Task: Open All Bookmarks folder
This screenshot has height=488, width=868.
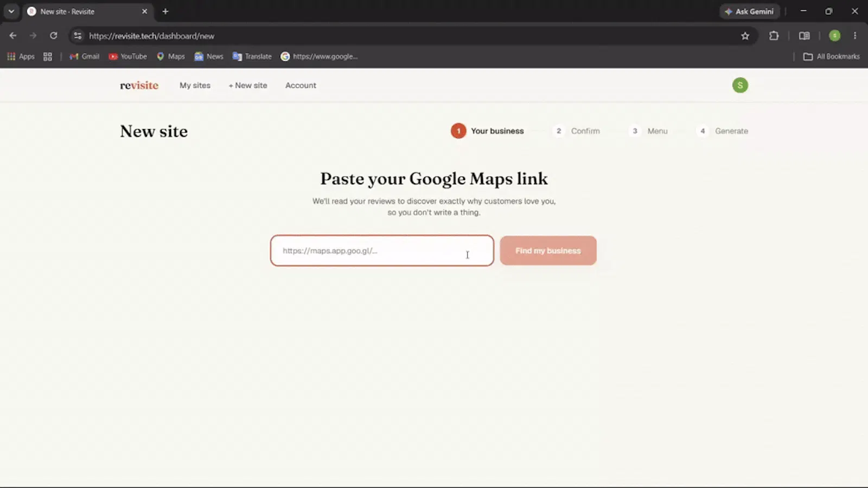Action: click(831, 56)
